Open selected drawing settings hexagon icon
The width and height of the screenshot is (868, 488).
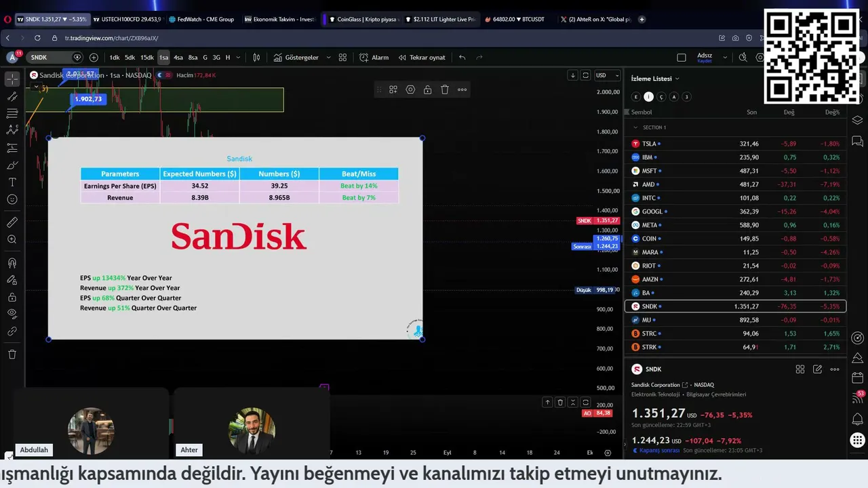(x=410, y=89)
